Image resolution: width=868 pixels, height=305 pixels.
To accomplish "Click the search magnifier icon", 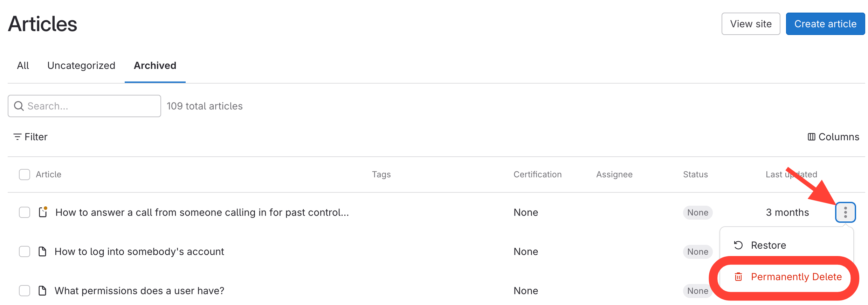I will pyautogui.click(x=19, y=106).
